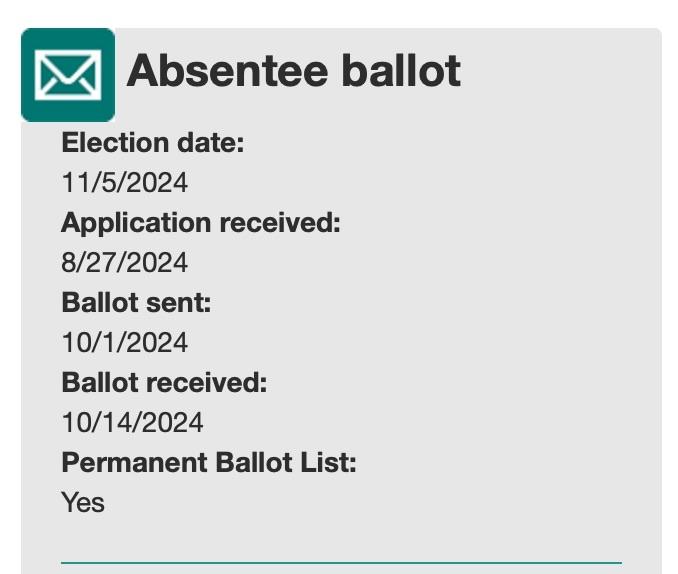Click the Absentee ballot heading
The image size is (678, 574).
294,71
